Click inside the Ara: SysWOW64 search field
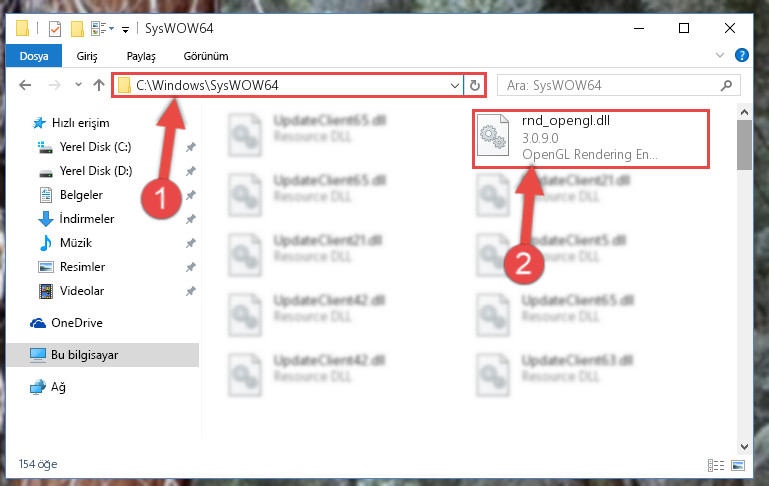Viewport: 769px width, 486px height. click(x=610, y=85)
